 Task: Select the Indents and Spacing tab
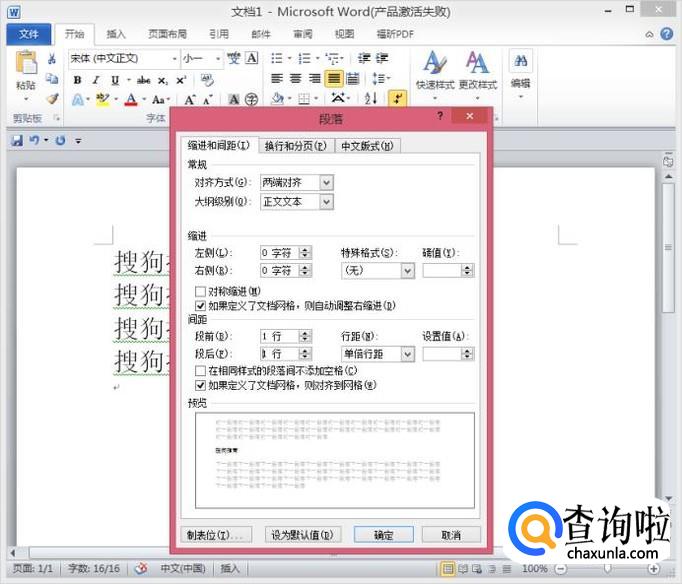[219, 145]
